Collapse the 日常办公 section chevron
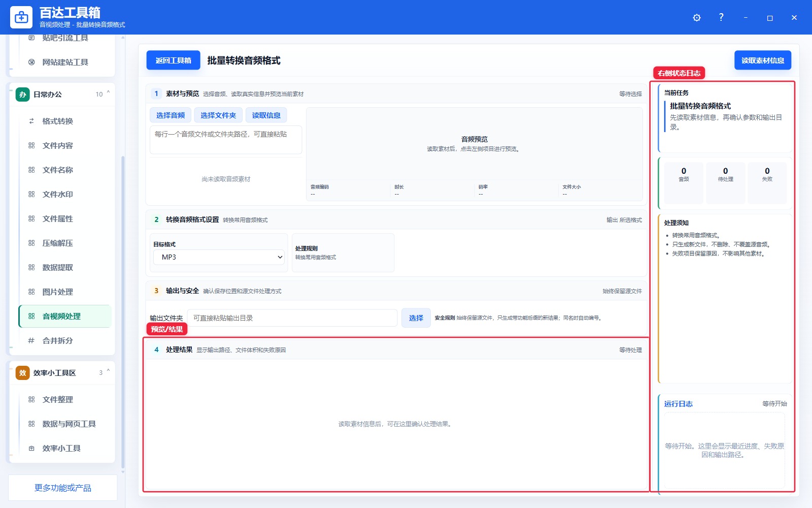 click(x=108, y=93)
